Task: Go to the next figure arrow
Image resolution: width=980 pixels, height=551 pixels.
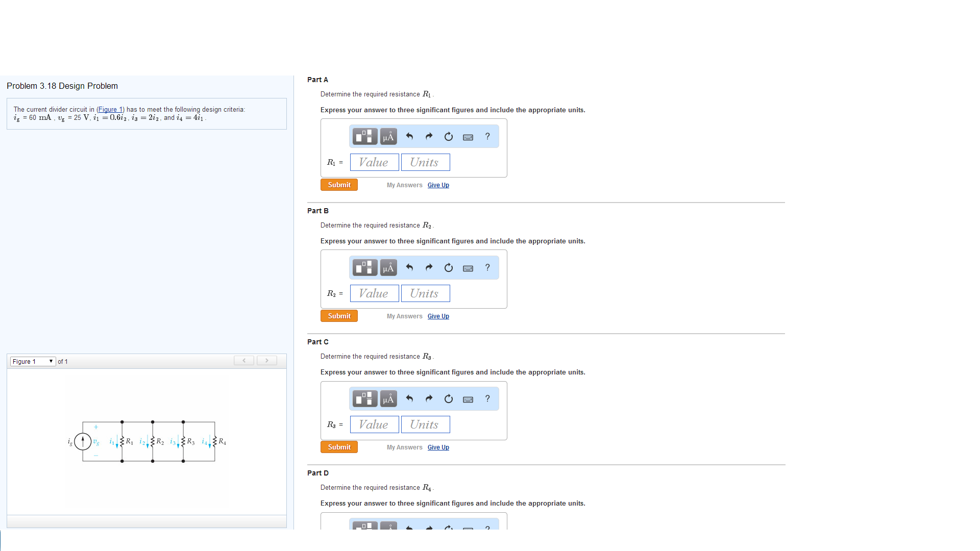Action: [266, 361]
